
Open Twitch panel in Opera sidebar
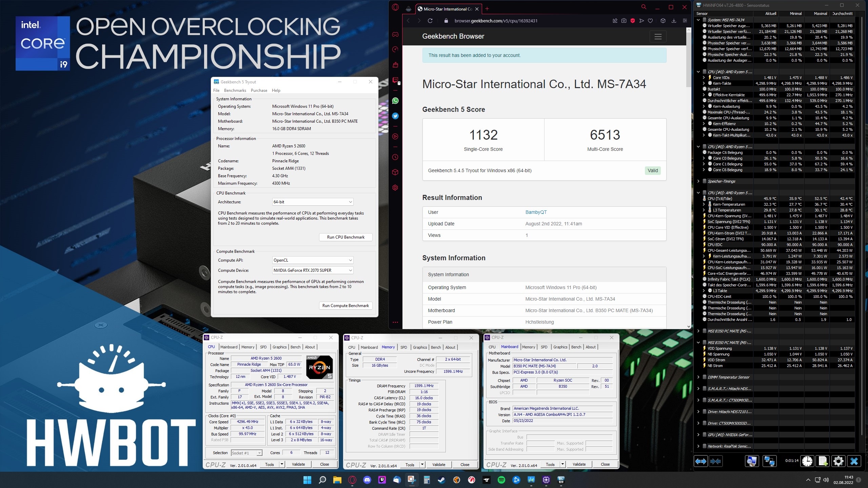[x=395, y=80]
